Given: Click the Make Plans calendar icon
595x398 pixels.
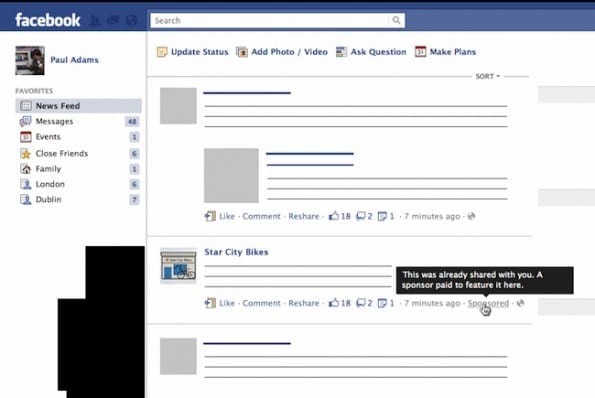Looking at the screenshot, I should click(420, 52).
